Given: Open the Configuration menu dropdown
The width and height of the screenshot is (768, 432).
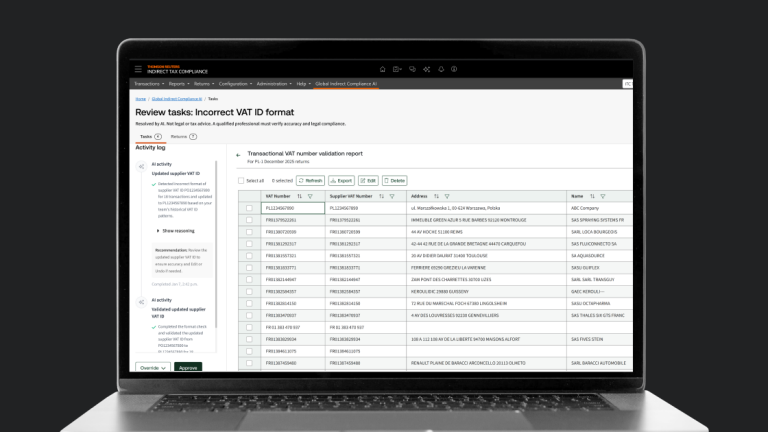Looking at the screenshot, I should (x=236, y=84).
